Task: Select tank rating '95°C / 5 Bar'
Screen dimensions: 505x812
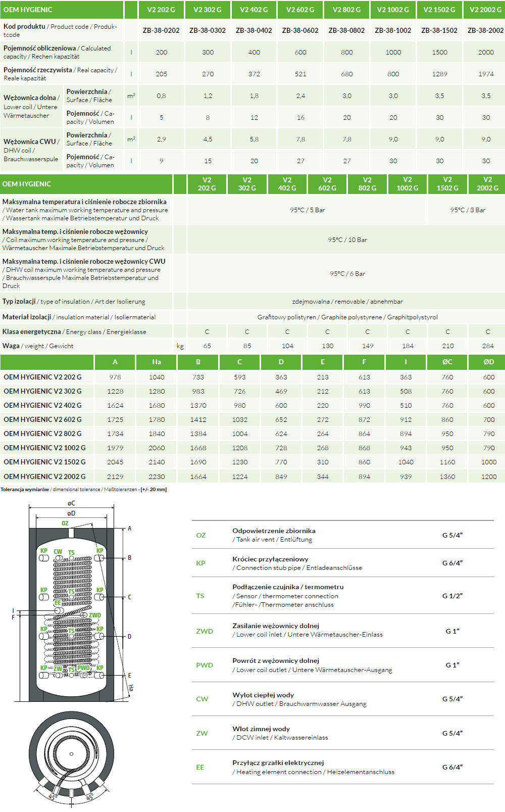Action: tap(308, 210)
